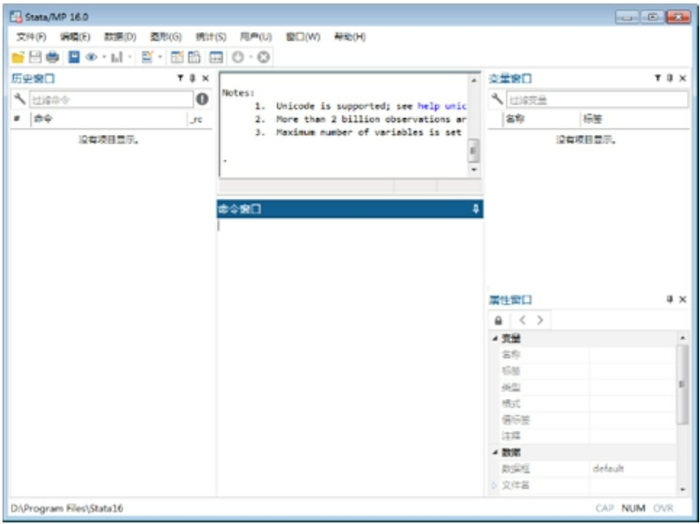700x524 pixels.
Task: Open the Do-file Editor icon
Action: pyautogui.click(x=147, y=57)
